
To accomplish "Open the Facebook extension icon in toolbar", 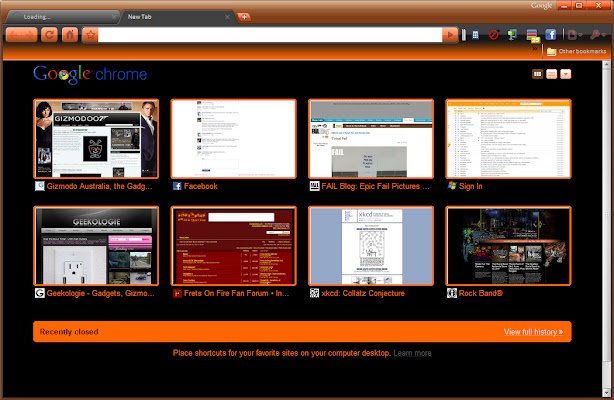I will point(551,35).
